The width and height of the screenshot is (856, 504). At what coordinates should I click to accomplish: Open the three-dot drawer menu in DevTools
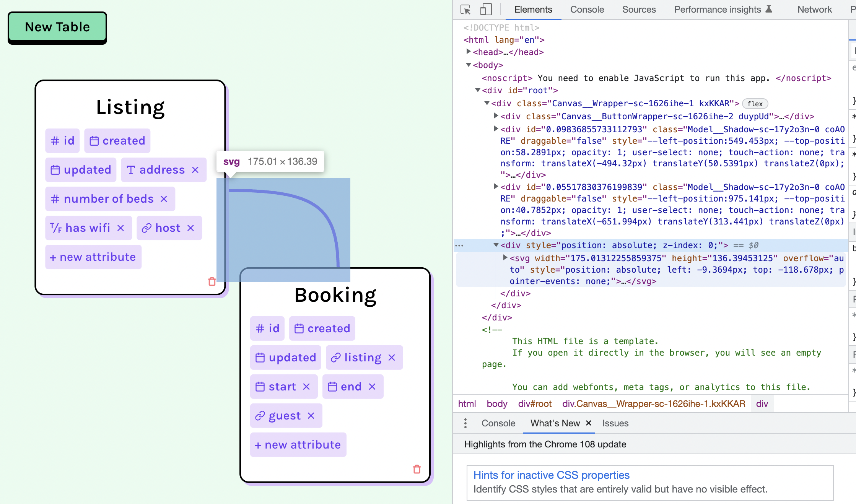[x=465, y=423]
